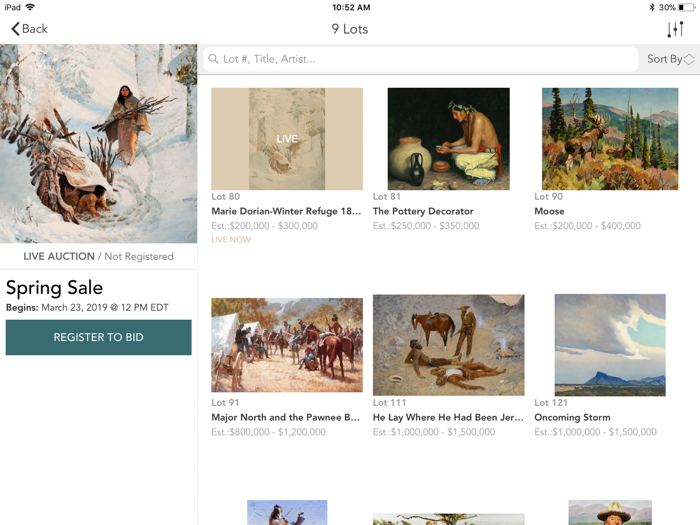The width and height of the screenshot is (700, 525).
Task: Click estimate $200,000 - $300,000
Action: pyautogui.click(x=265, y=226)
